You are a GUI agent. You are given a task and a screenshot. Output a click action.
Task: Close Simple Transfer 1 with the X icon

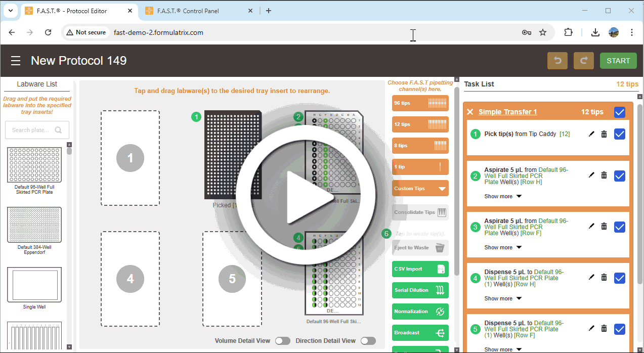pyautogui.click(x=470, y=112)
